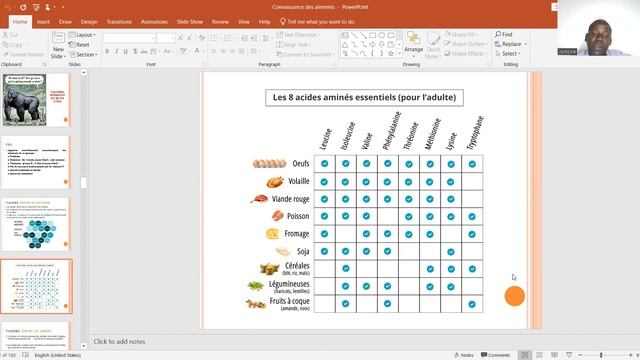Open the Slide Show ribbon tab
640x360 pixels.
click(190, 22)
